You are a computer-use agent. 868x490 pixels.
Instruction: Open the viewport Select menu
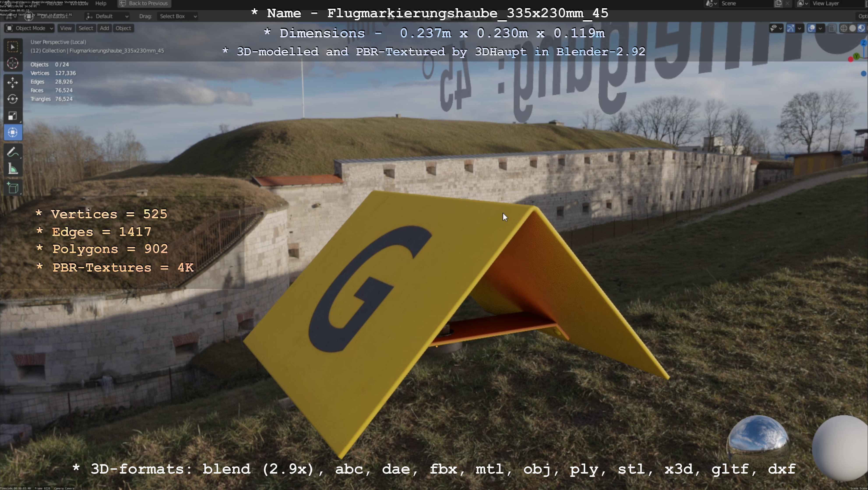point(86,28)
